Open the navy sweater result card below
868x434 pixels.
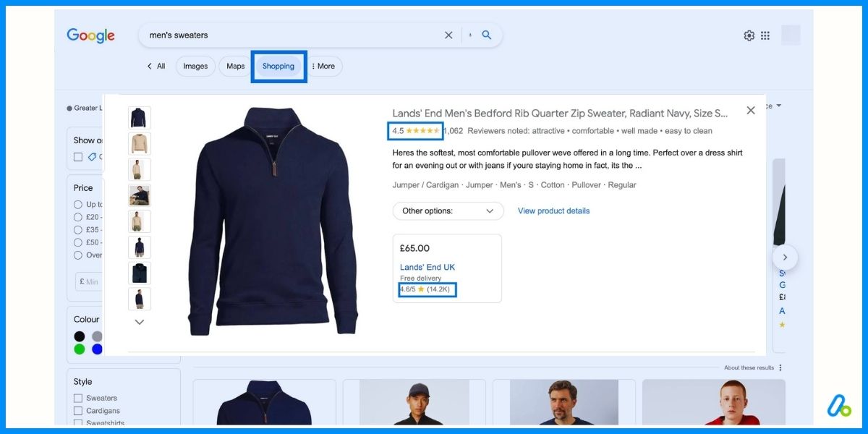click(x=265, y=402)
